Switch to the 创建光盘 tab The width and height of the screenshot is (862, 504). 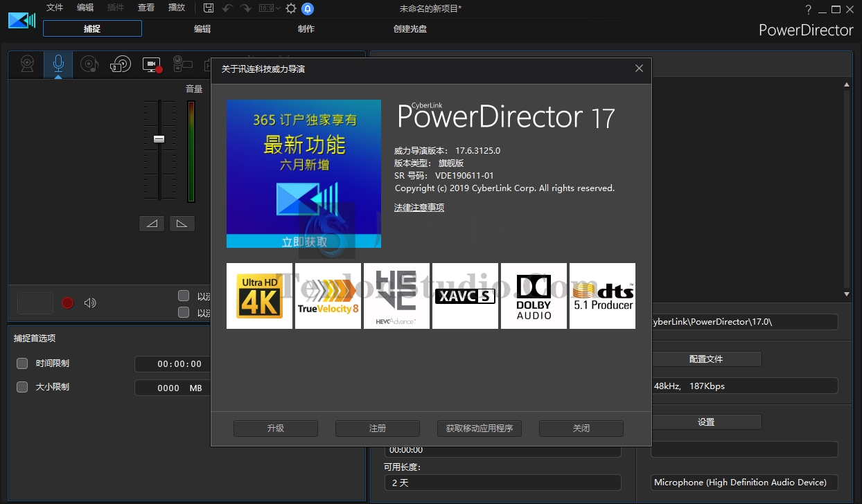click(410, 29)
